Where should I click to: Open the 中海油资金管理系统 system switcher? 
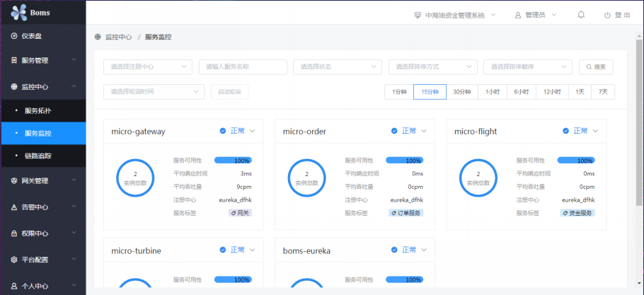click(455, 15)
